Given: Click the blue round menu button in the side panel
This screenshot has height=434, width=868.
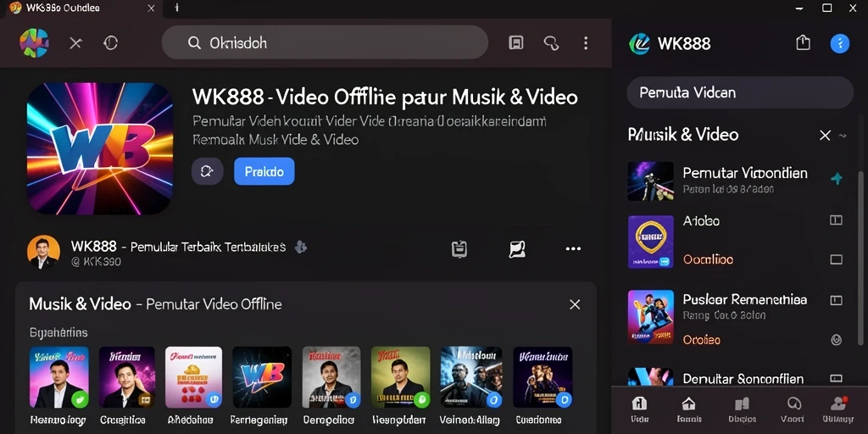Looking at the screenshot, I should 840,43.
